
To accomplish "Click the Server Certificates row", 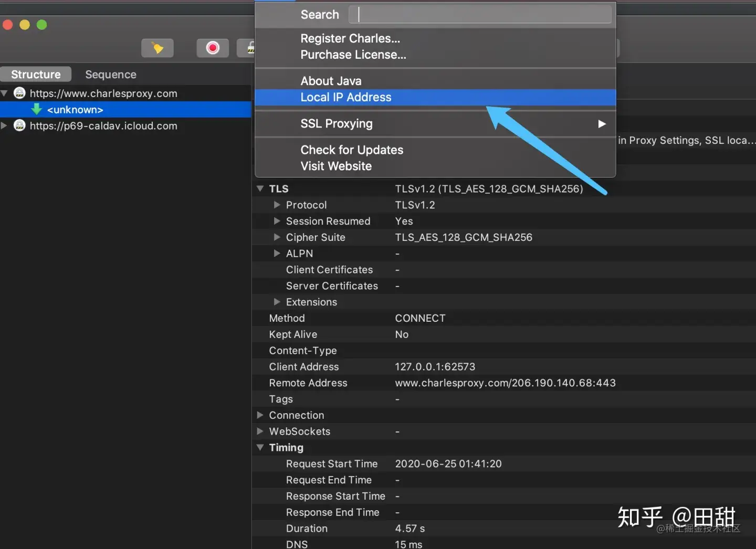I will [504, 286].
